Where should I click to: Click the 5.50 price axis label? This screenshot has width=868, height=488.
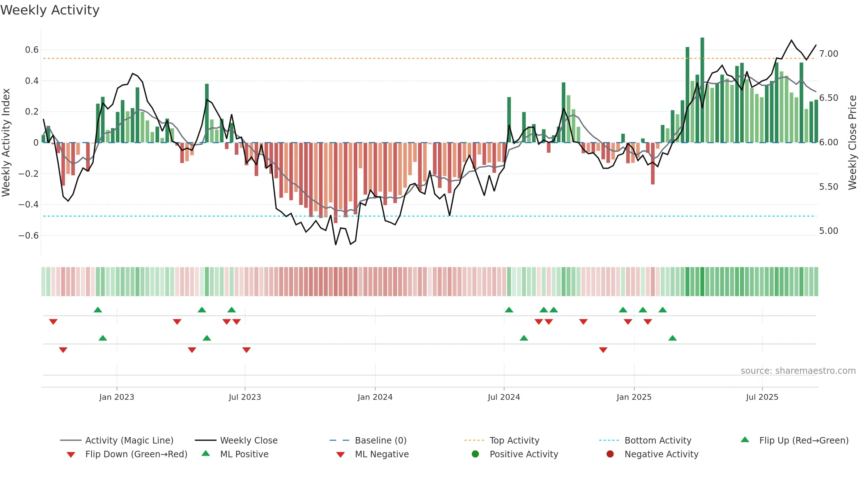(x=829, y=187)
